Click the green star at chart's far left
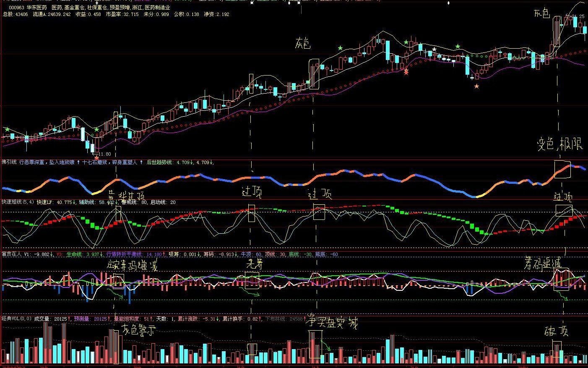Image resolution: width=588 pixels, height=368 pixels. pyautogui.click(x=7, y=129)
